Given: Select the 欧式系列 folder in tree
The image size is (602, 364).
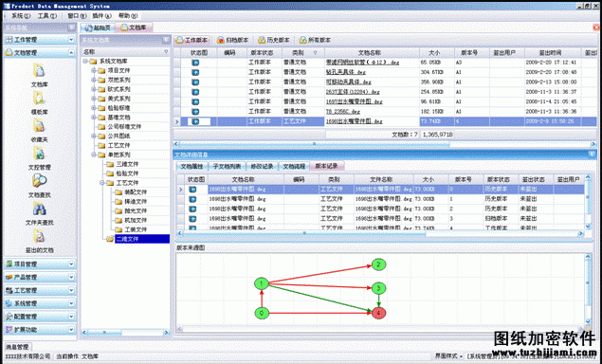Looking at the screenshot, I should 119,89.
